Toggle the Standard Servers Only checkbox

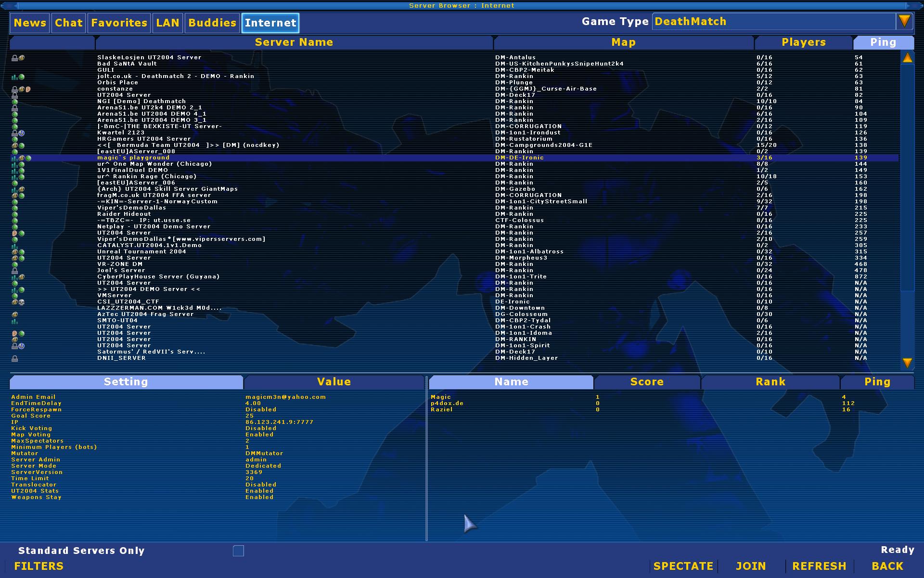click(x=238, y=551)
